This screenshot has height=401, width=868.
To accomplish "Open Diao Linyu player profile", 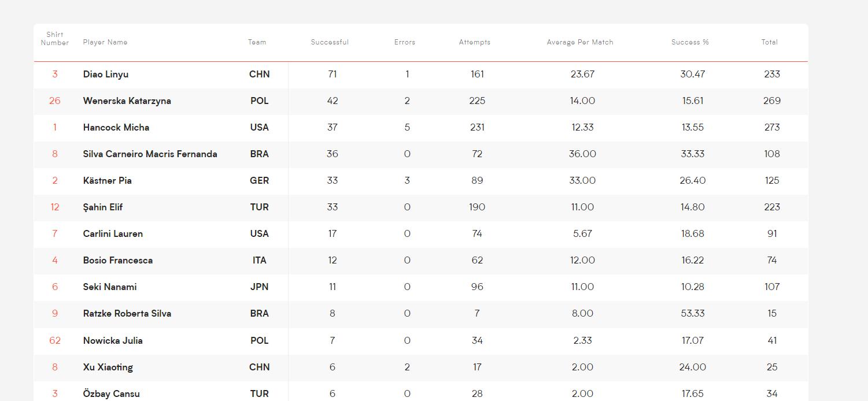I will (x=106, y=75).
